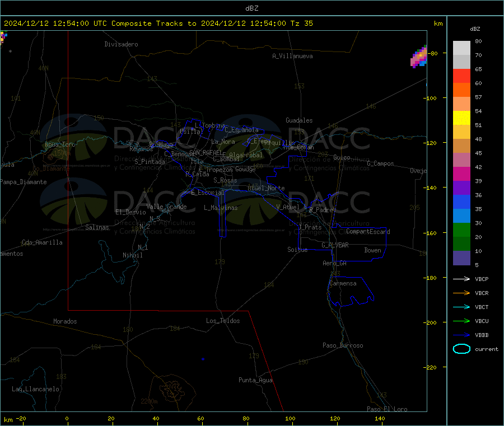Click the 'R_Padre' map label
The image size is (504, 426).
(x=321, y=210)
